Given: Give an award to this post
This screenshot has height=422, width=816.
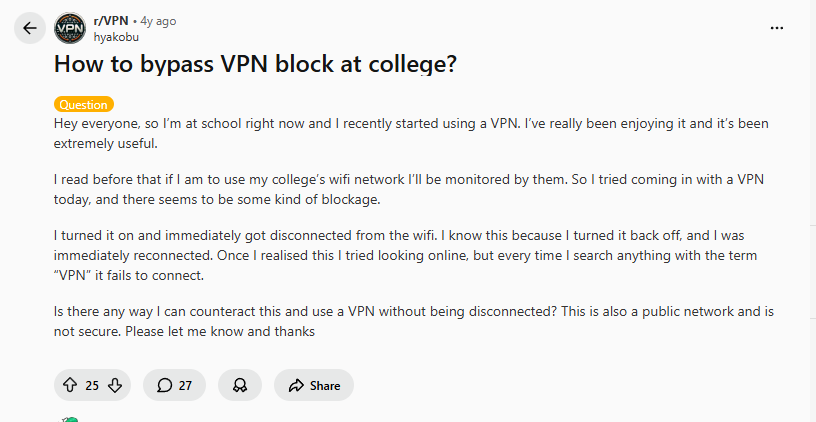Looking at the screenshot, I should [x=240, y=385].
